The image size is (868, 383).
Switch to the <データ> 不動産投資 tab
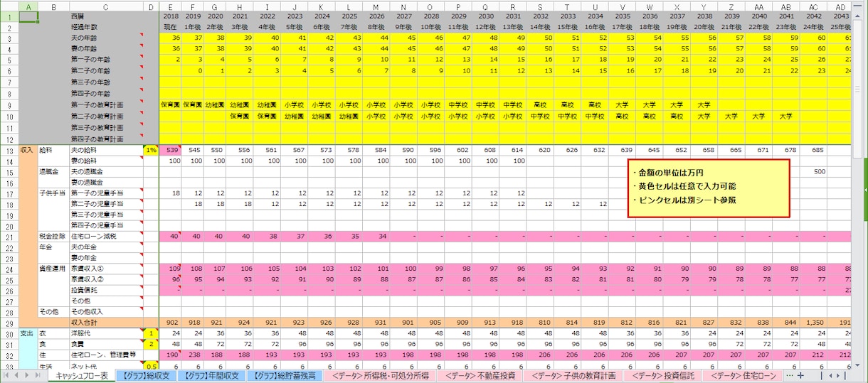tap(480, 375)
